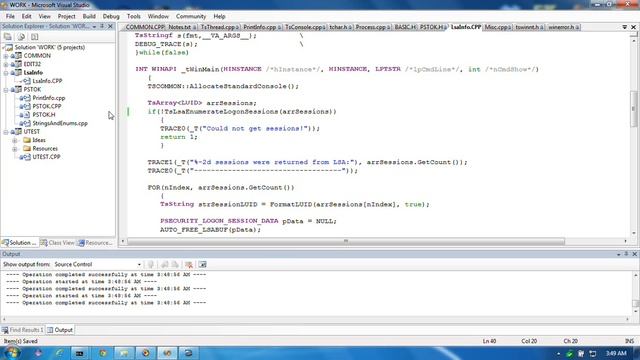Open the Project menu
Screen dimensions: 640x360
pos(67,16)
